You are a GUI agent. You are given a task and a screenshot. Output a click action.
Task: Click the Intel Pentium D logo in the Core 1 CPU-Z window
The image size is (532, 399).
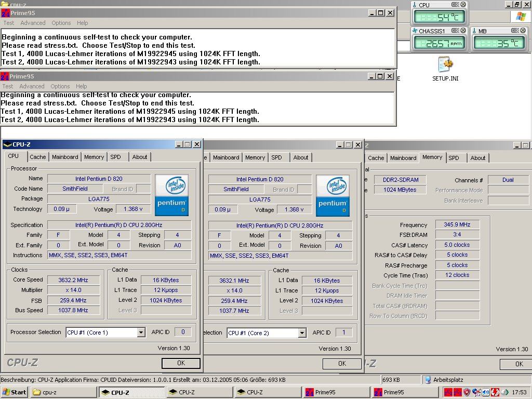[x=171, y=195]
